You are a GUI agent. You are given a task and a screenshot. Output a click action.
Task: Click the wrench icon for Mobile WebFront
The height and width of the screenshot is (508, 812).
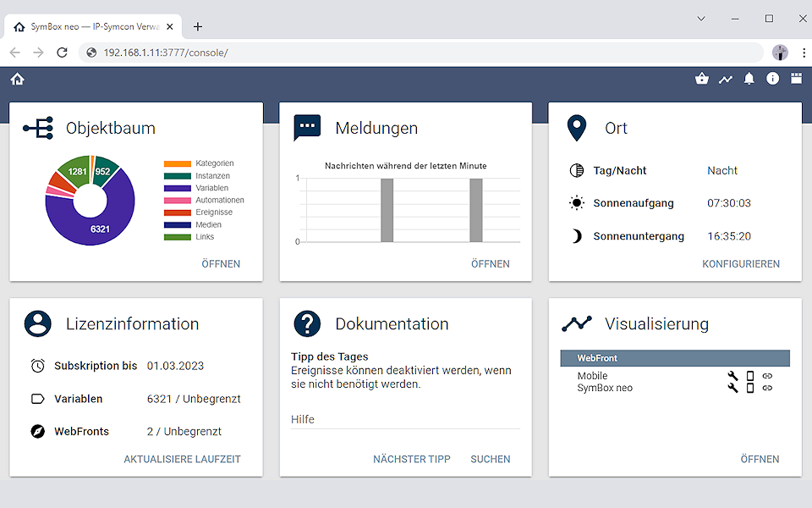click(732, 376)
